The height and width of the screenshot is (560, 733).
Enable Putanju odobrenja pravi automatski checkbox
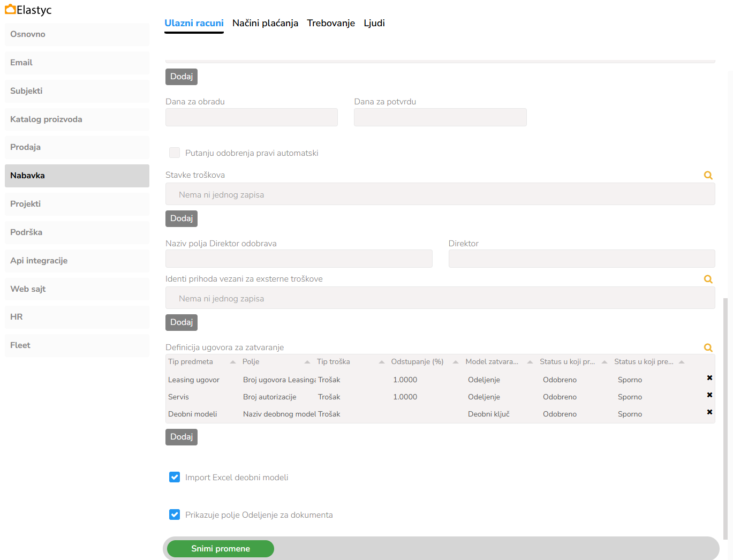pyautogui.click(x=175, y=153)
